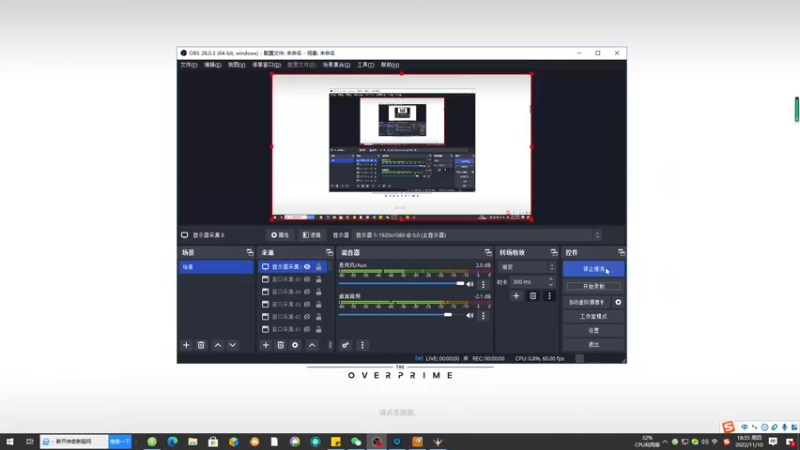Open 编辑 menu
Image resolution: width=800 pixels, height=450 pixels.
212,65
